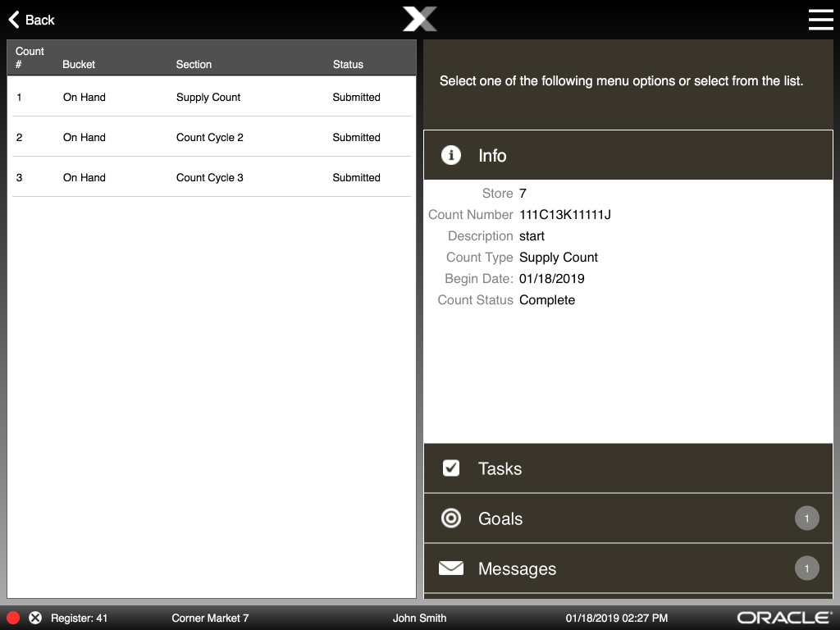Click On Hand bucket in row 1

pos(84,97)
